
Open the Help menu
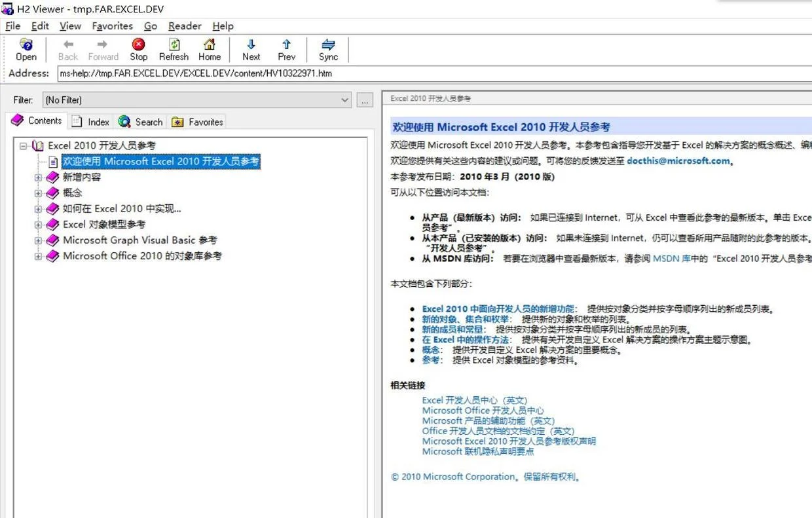[x=223, y=26]
